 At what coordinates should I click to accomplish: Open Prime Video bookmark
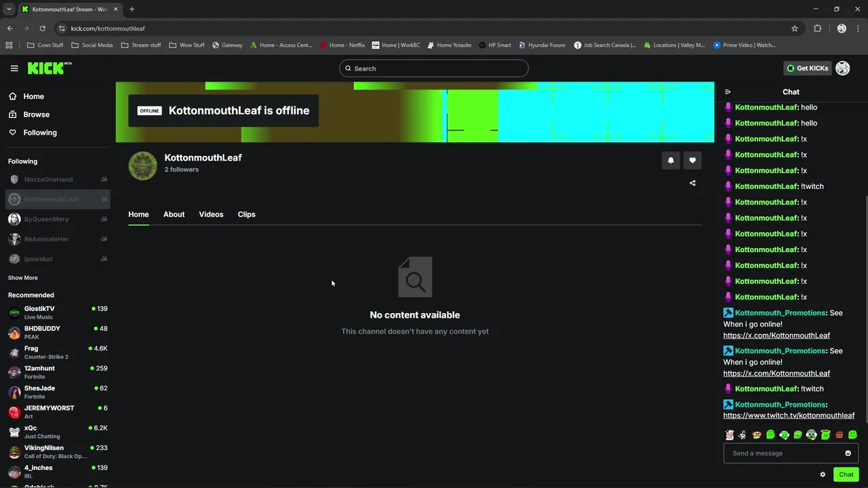point(744,45)
